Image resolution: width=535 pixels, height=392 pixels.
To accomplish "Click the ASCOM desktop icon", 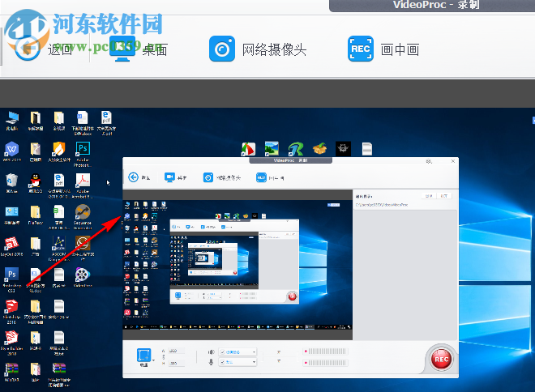I will coord(59,249).
